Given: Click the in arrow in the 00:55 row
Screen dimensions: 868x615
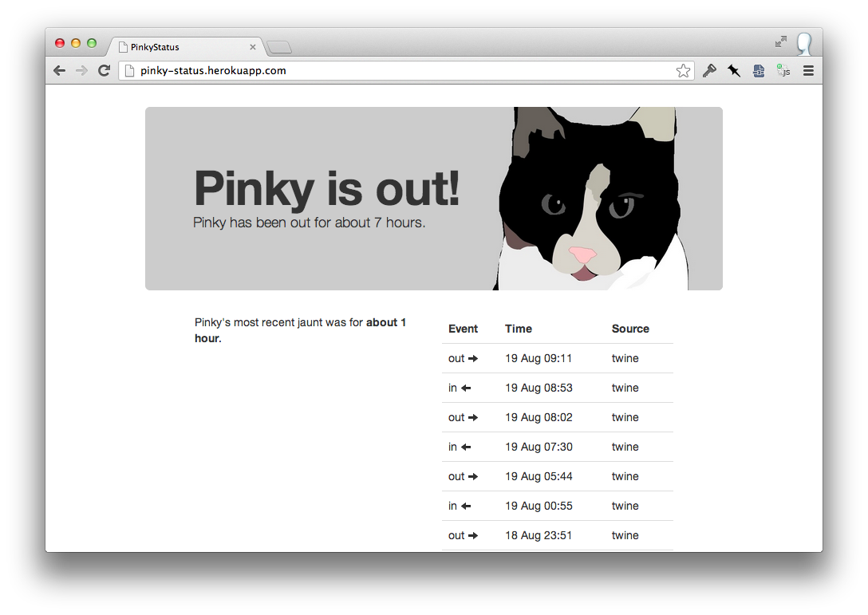Looking at the screenshot, I should pyautogui.click(x=466, y=506).
